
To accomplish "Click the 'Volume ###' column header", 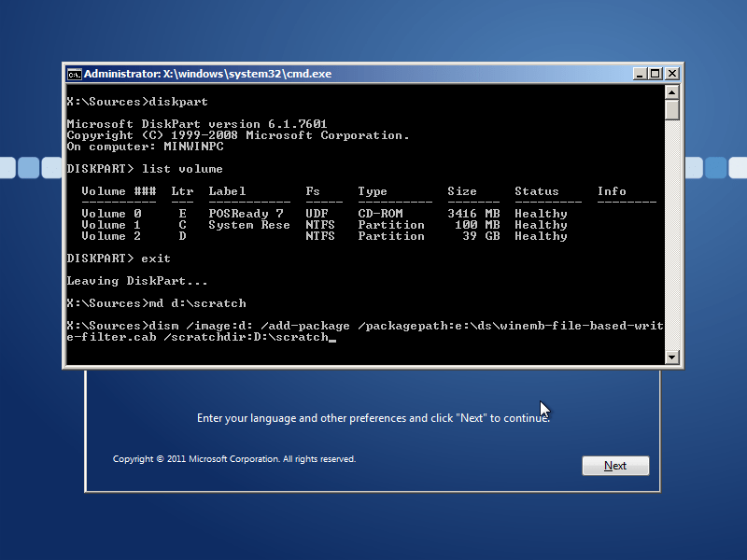I will point(119,191).
